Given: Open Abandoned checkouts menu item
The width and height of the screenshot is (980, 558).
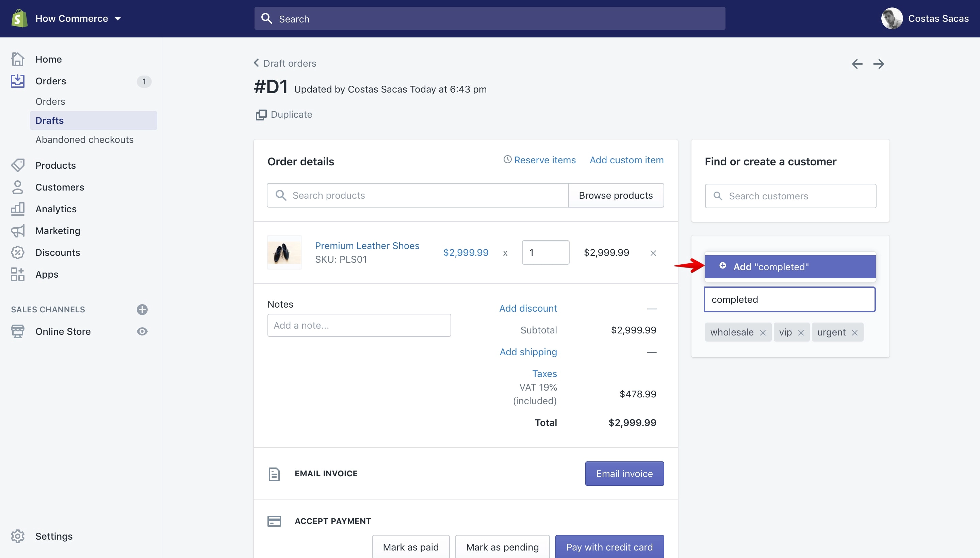Looking at the screenshot, I should [84, 139].
